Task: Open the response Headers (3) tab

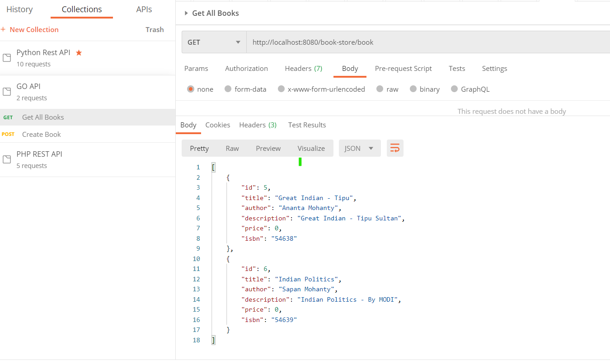Action: pyautogui.click(x=258, y=125)
